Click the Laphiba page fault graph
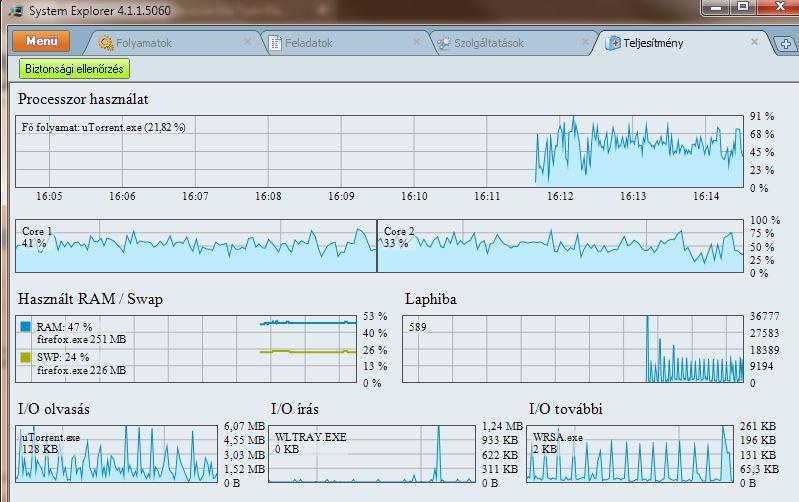This screenshot has width=799, height=502. pyautogui.click(x=573, y=349)
